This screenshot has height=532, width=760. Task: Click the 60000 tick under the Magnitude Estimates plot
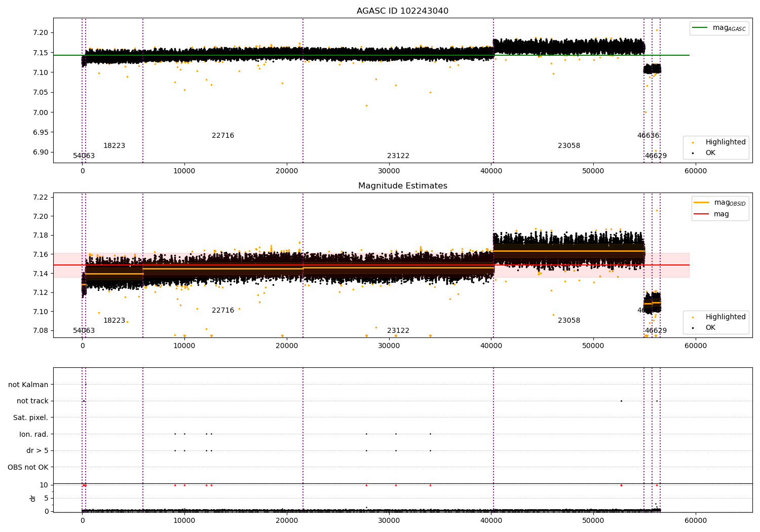696,346
